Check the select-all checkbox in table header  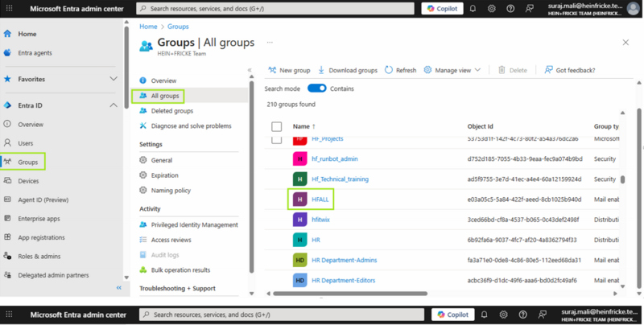pyautogui.click(x=277, y=126)
